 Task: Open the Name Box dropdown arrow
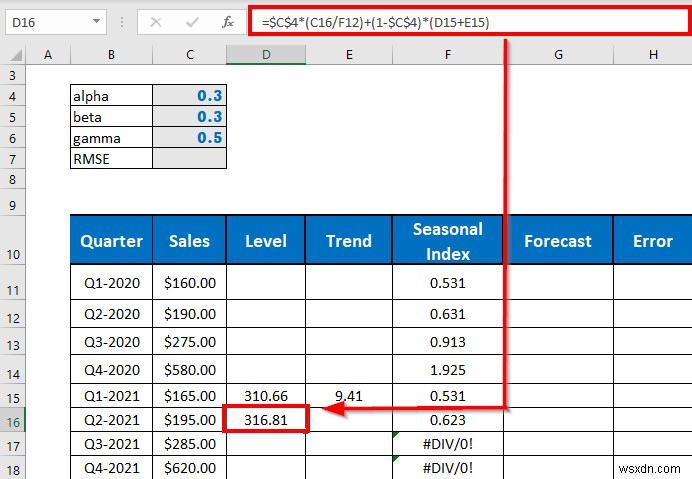coord(96,21)
